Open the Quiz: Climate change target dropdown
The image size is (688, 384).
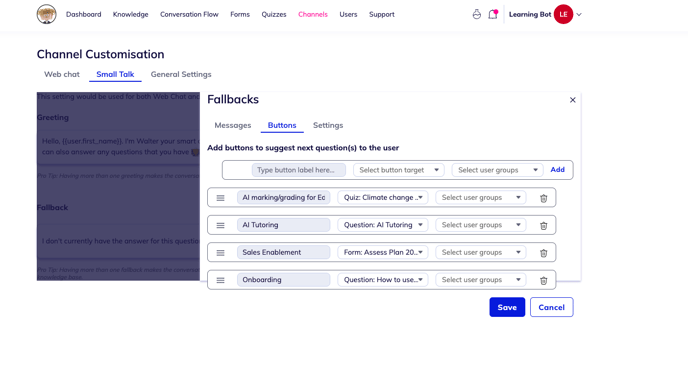(383, 197)
